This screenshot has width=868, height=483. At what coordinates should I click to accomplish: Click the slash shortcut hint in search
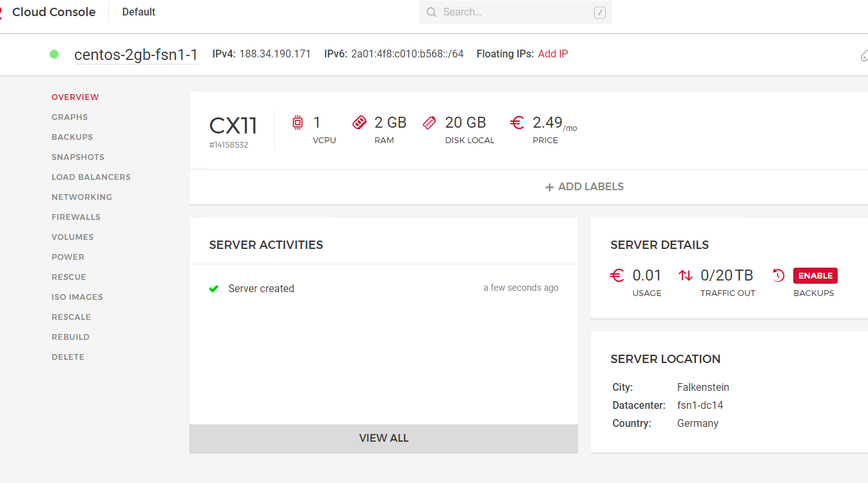click(x=600, y=12)
